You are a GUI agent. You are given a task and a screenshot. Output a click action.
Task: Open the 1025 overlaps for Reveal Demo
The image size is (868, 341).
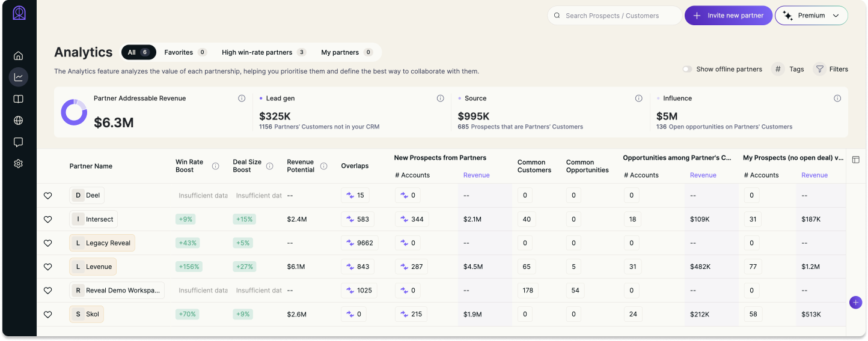tap(359, 291)
